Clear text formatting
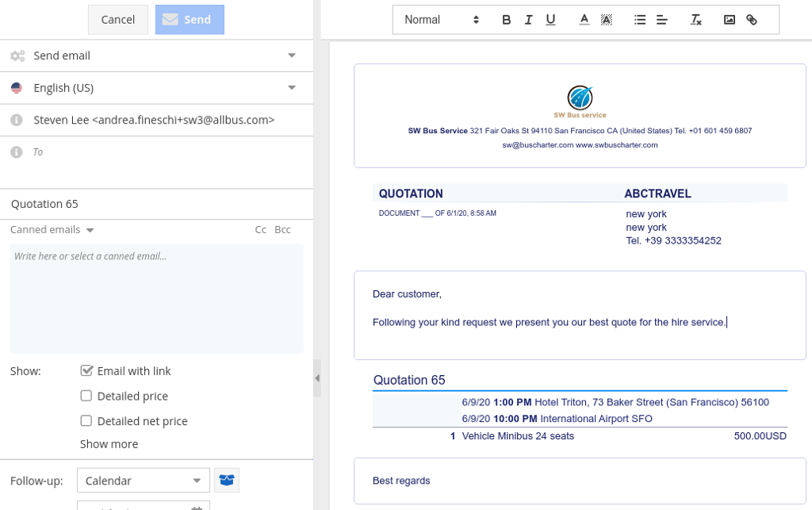This screenshot has height=510, width=812. point(695,20)
